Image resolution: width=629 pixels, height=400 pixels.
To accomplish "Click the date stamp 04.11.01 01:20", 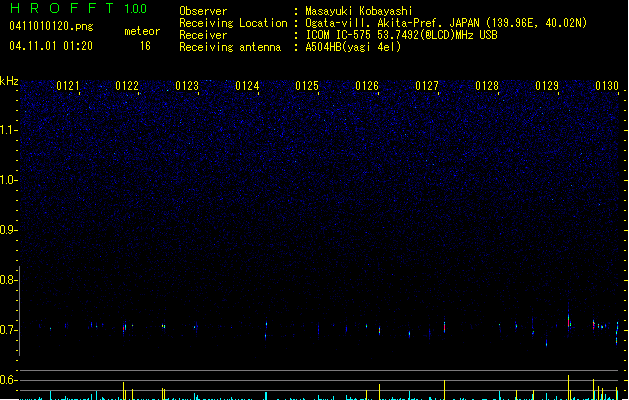I will coord(51,46).
